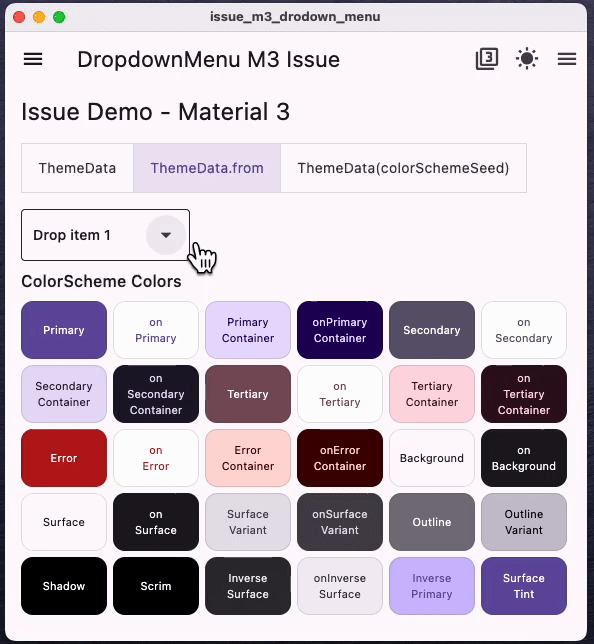Click the Outline Variant swatch
The width and height of the screenshot is (594, 644).
pos(524,522)
